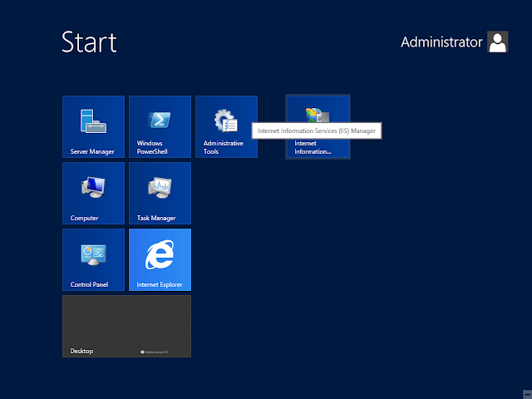The width and height of the screenshot is (532, 399).
Task: Click the user account picture
Action: (x=498, y=42)
